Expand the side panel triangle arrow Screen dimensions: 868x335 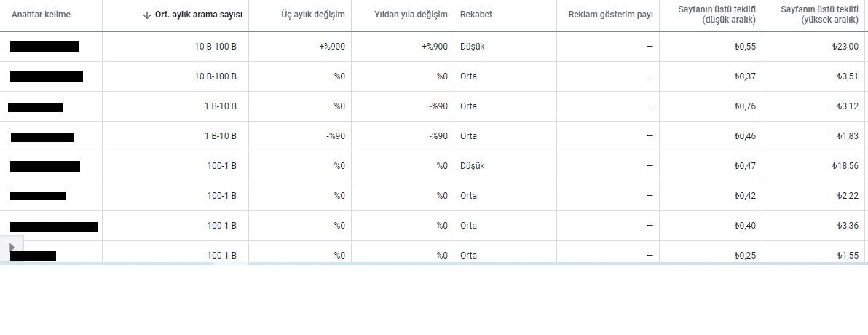coord(12,247)
